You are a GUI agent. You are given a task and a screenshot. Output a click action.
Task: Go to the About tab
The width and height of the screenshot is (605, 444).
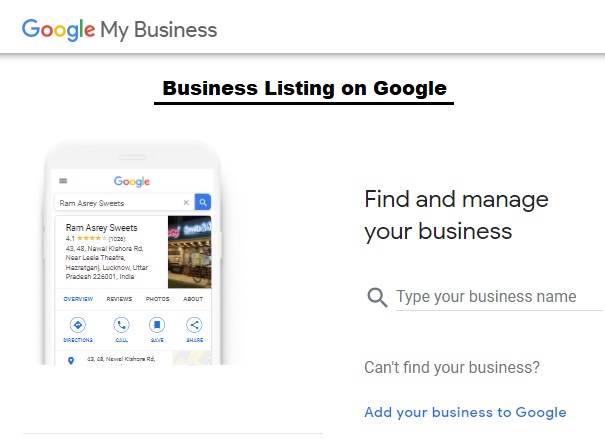193,299
